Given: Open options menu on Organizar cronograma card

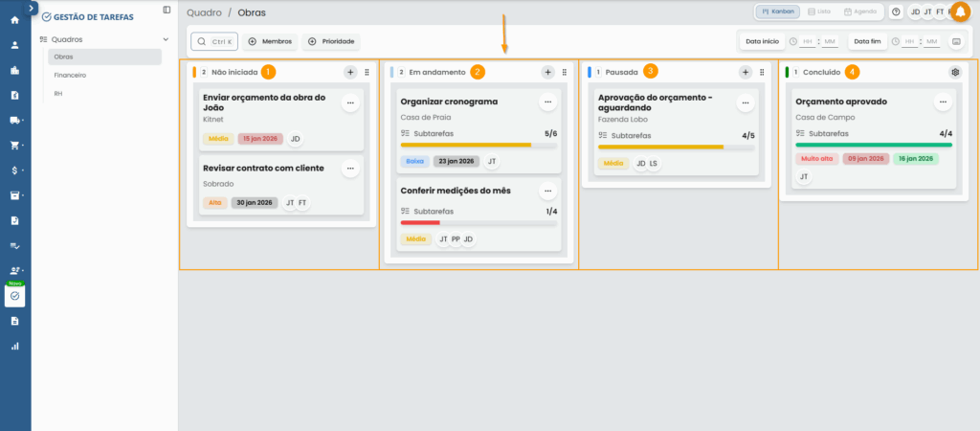Looking at the screenshot, I should [x=547, y=102].
